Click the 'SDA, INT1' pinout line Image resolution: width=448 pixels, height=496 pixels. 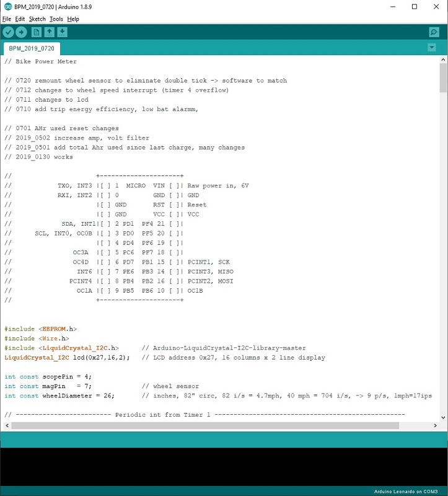coord(94,224)
